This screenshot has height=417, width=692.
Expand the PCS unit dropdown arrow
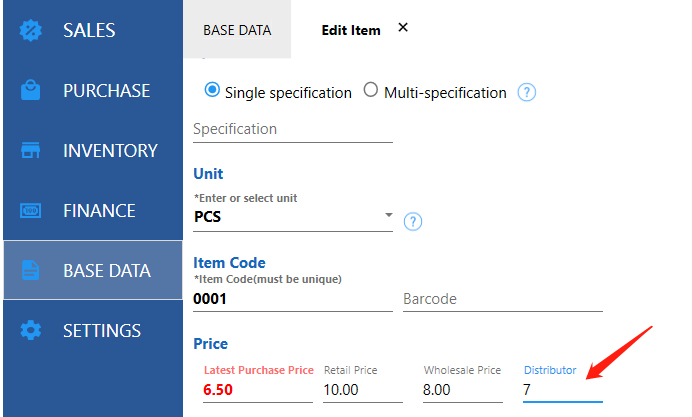pos(388,215)
